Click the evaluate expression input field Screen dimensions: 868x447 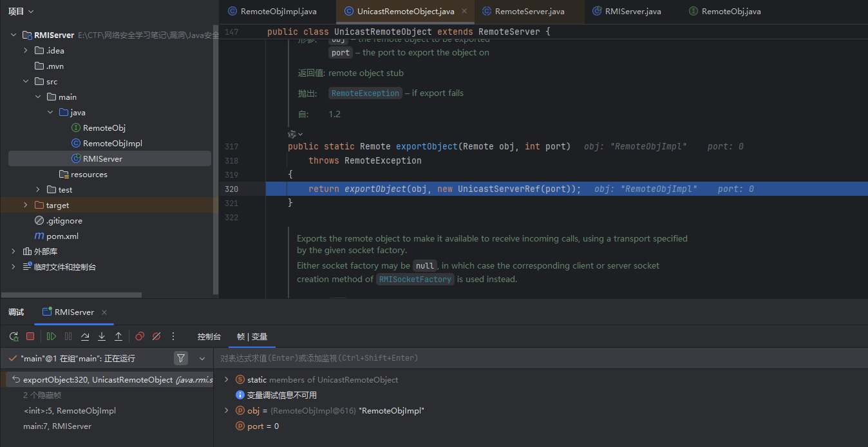[515, 358]
